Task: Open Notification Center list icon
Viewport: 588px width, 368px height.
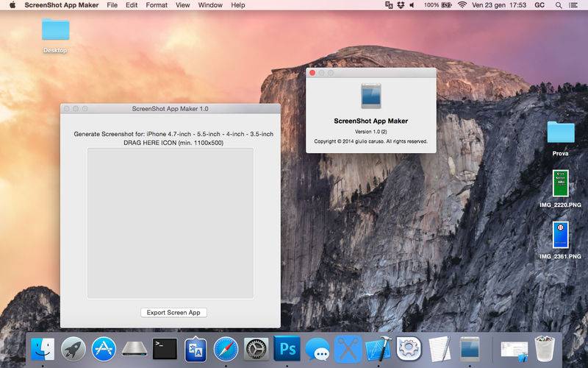Action: pyautogui.click(x=573, y=5)
